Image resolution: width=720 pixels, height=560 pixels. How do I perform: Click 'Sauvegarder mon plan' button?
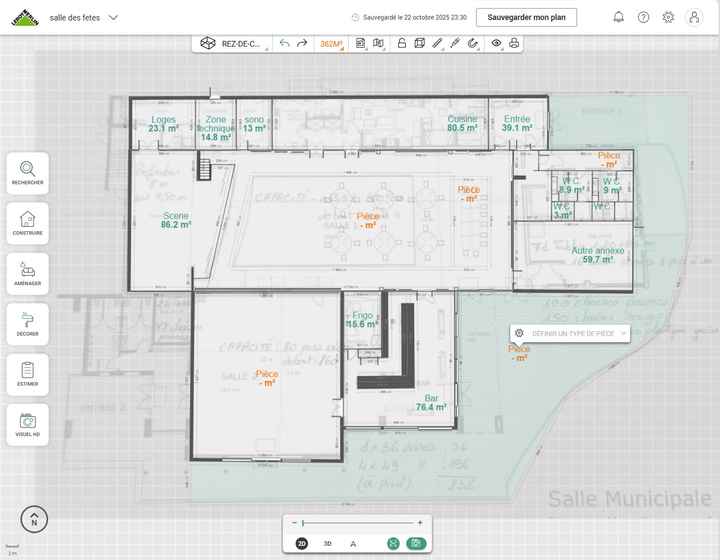point(526,17)
